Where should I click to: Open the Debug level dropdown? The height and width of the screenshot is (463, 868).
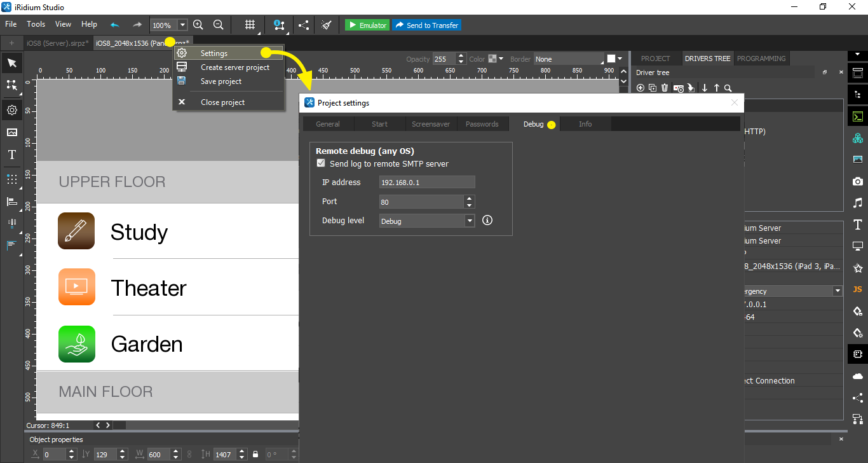470,221
